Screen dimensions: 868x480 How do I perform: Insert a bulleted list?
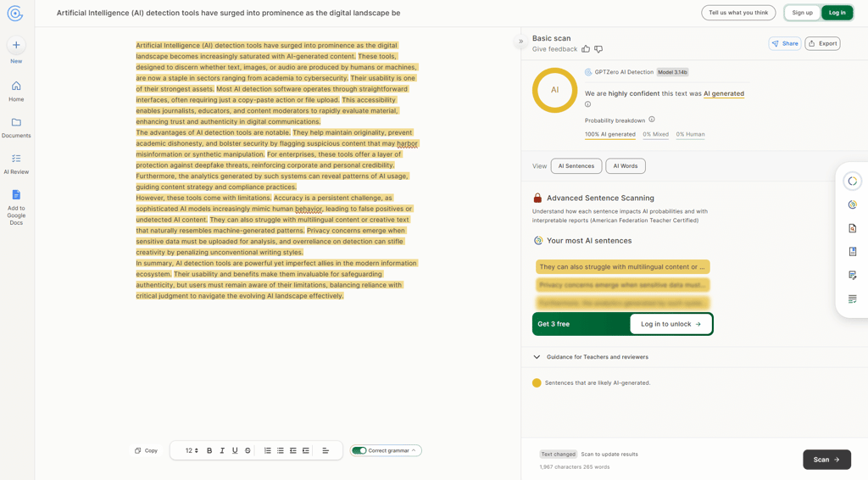point(280,450)
